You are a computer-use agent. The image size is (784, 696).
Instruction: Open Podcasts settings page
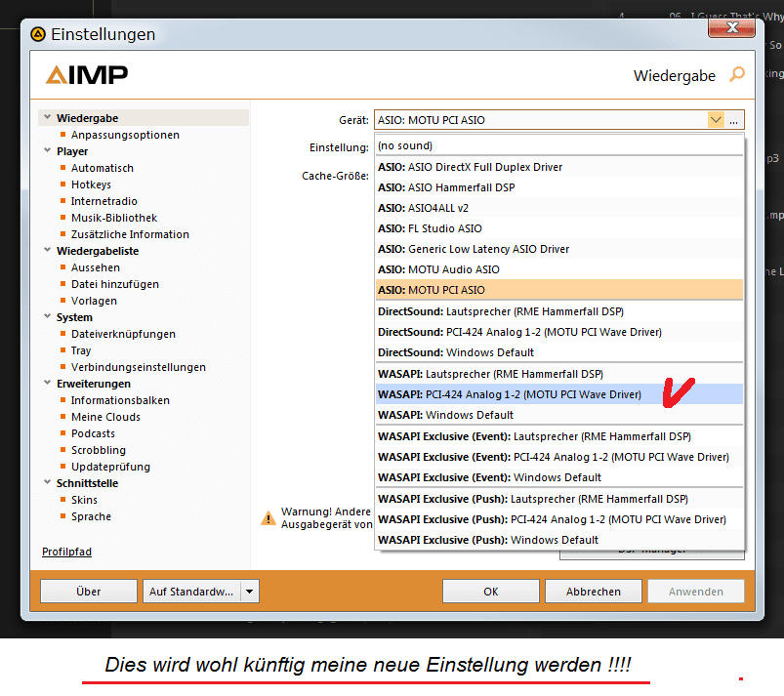click(x=93, y=433)
